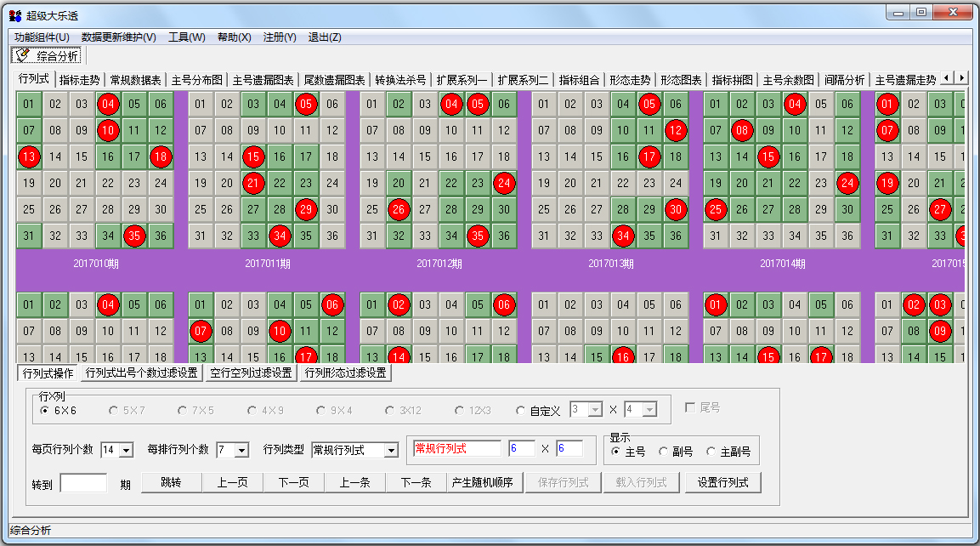Switch to 指标走势 tab

[x=79, y=80]
